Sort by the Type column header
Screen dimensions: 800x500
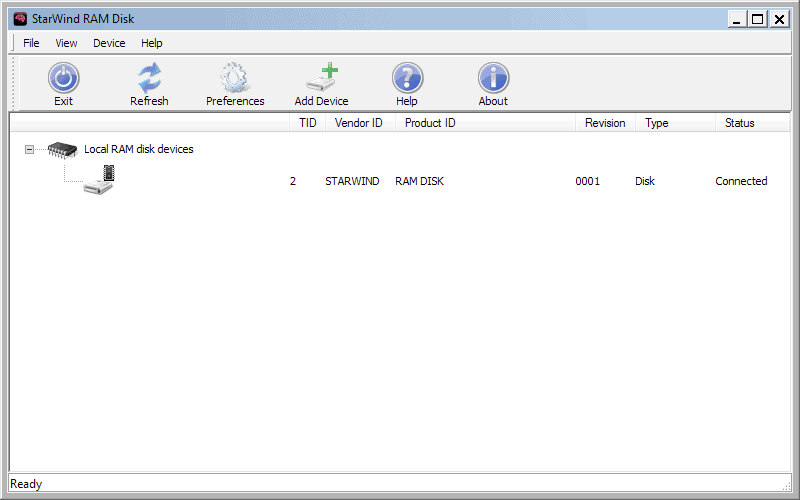tap(675, 123)
